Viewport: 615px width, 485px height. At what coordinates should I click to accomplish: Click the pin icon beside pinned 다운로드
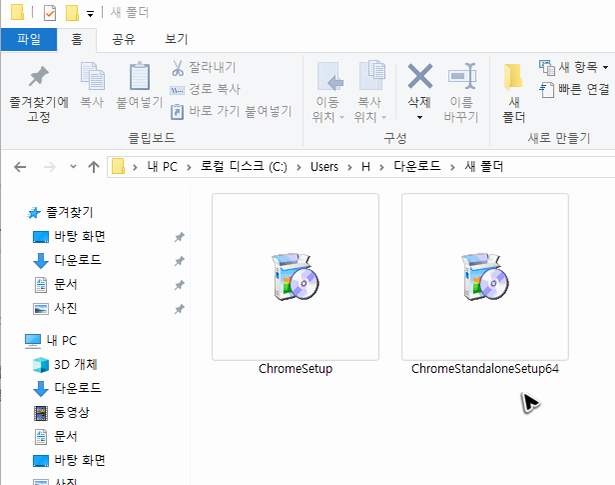click(179, 261)
